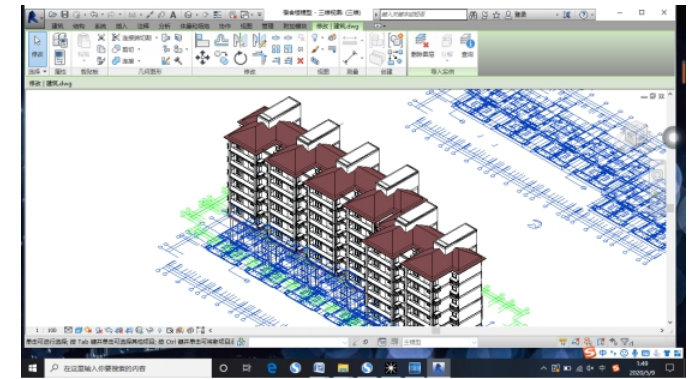Screen dimensions: 691x379
Task: Click the Cut to Clipboard scissors icon
Action: tap(101, 37)
